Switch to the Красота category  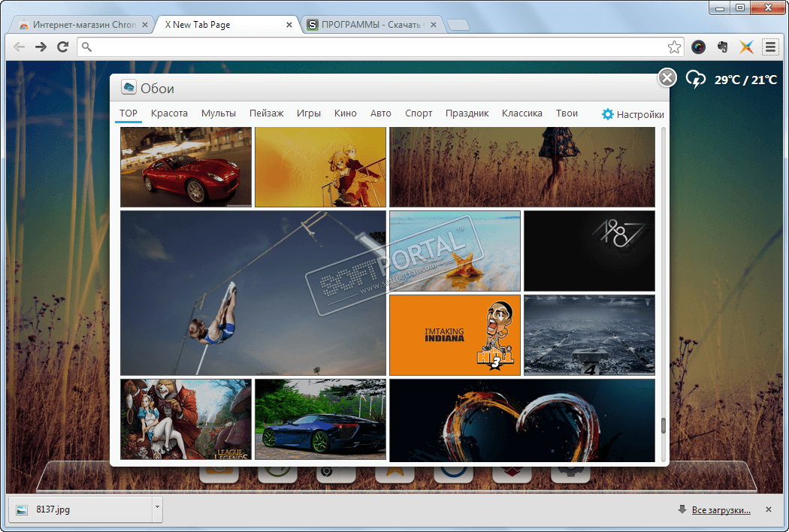pos(169,113)
